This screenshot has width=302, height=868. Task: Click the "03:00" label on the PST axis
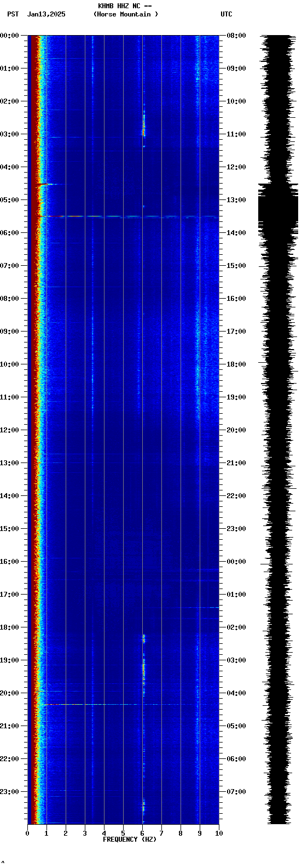(x=10, y=134)
